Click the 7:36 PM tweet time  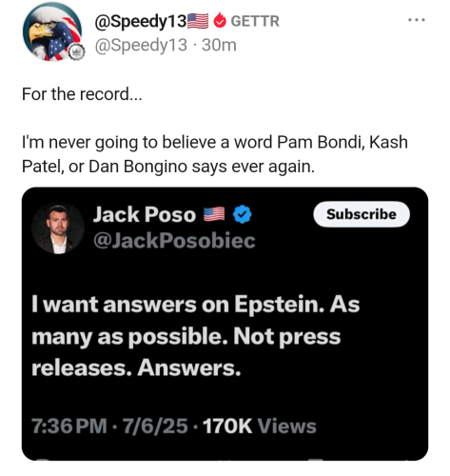click(69, 426)
